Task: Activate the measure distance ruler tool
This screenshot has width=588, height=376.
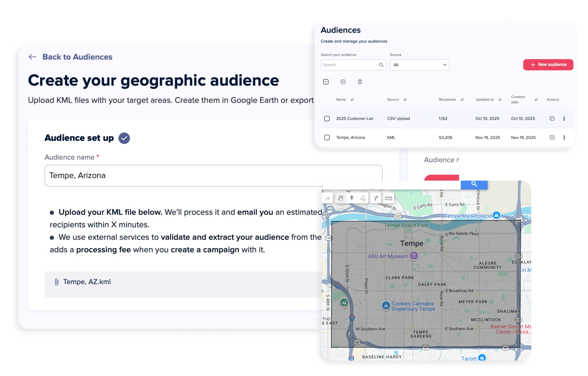Action: coord(388,198)
